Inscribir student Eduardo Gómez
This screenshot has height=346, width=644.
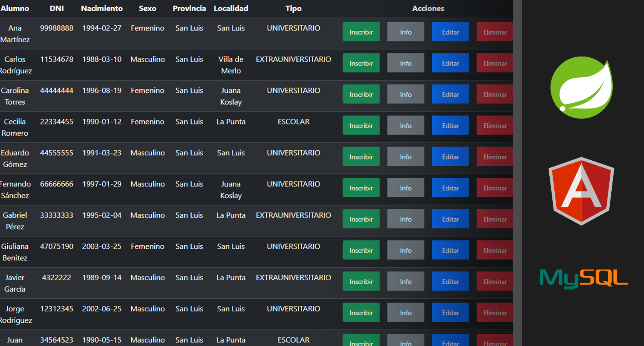click(361, 156)
